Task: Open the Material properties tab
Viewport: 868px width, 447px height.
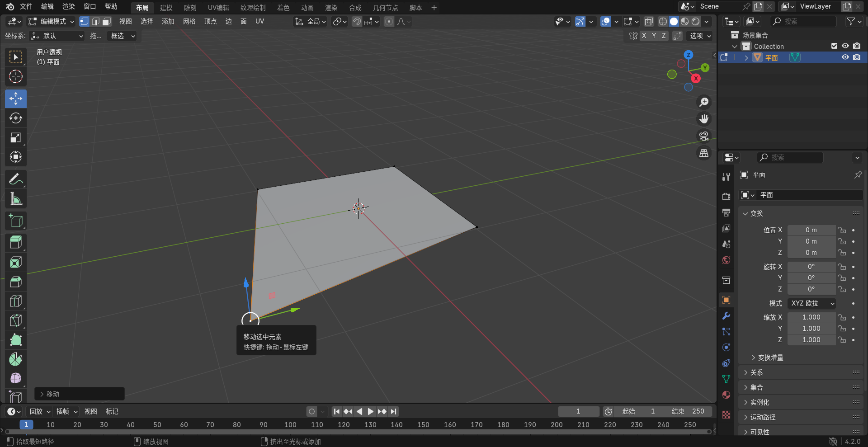Action: tap(726, 395)
